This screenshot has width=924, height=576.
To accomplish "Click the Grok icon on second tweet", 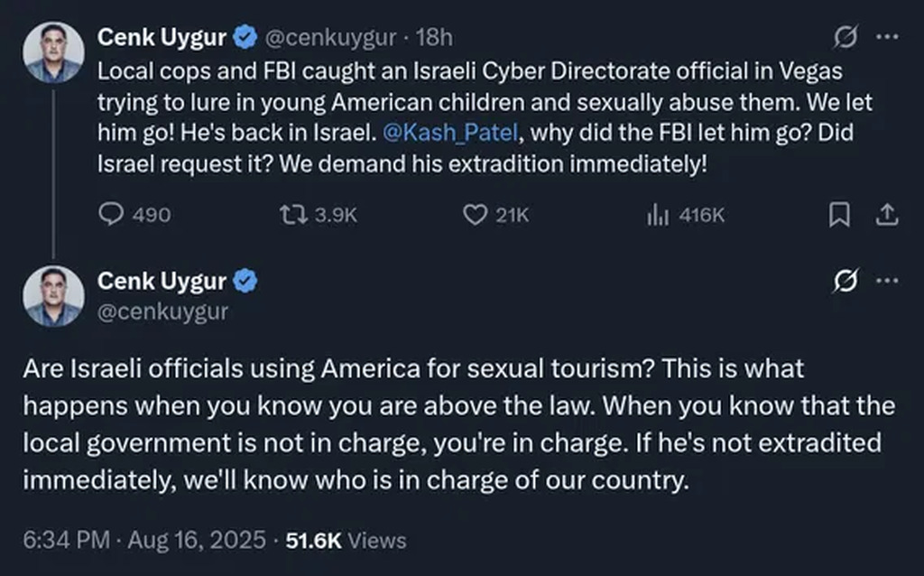I will 845,282.
